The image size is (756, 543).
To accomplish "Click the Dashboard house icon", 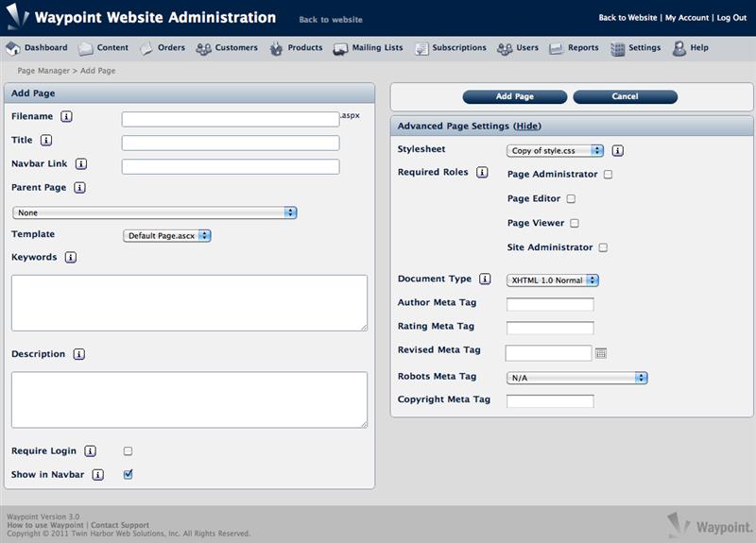I will [x=13, y=48].
